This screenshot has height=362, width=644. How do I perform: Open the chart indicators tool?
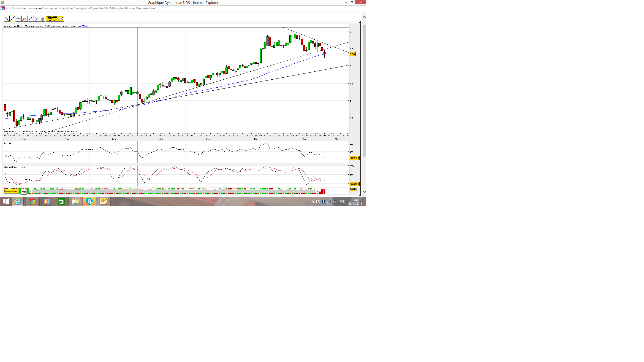click(24, 19)
